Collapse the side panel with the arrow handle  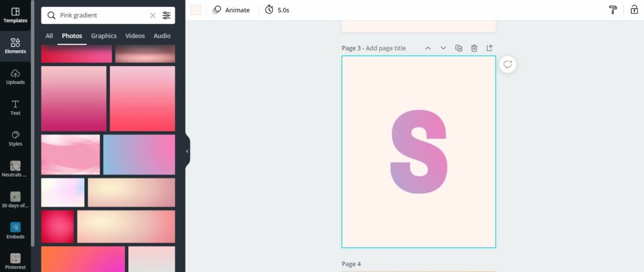pyautogui.click(x=187, y=151)
